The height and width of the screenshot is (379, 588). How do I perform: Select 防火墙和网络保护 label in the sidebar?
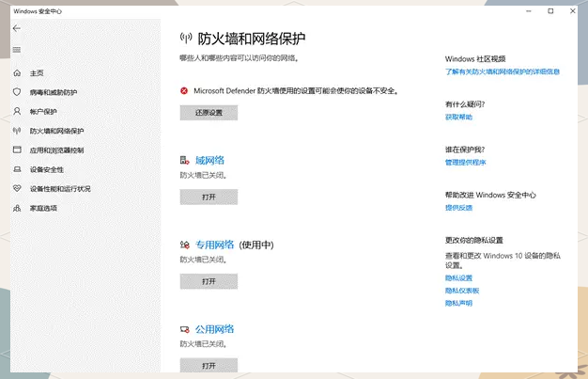click(x=57, y=131)
